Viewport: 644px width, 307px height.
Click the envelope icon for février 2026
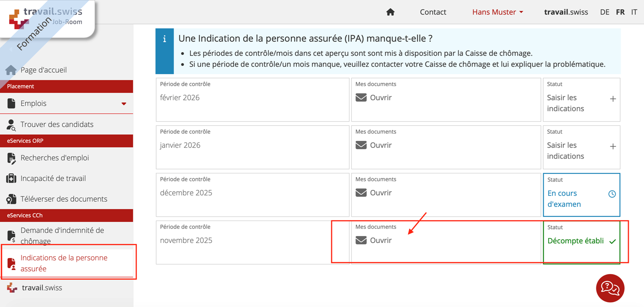tap(361, 97)
